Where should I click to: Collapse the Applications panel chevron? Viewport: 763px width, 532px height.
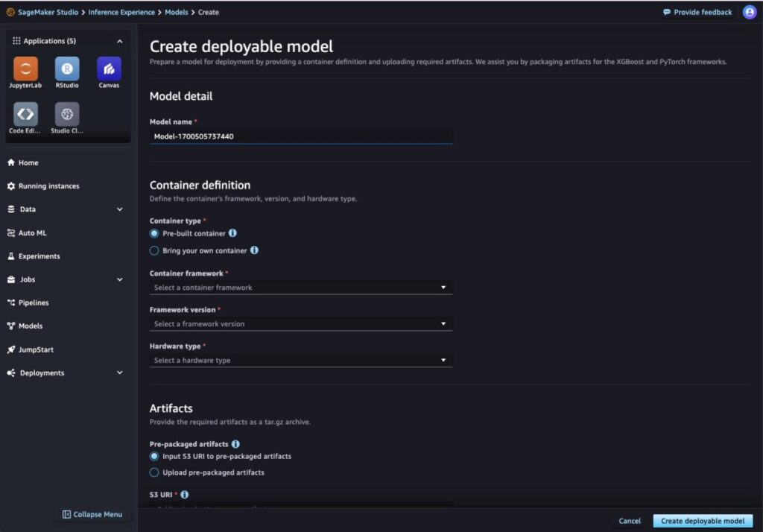point(120,42)
